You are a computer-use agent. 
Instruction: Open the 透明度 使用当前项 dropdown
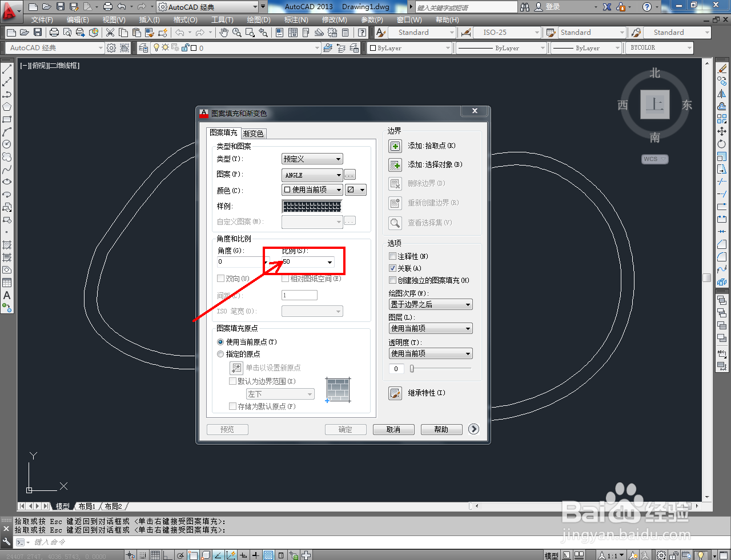tap(431, 353)
